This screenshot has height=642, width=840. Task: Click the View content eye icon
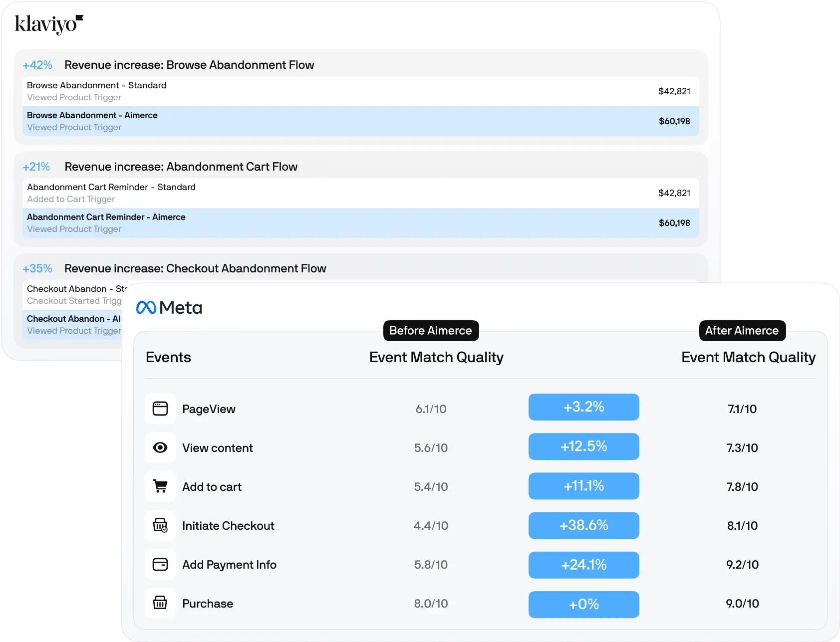pyautogui.click(x=160, y=447)
